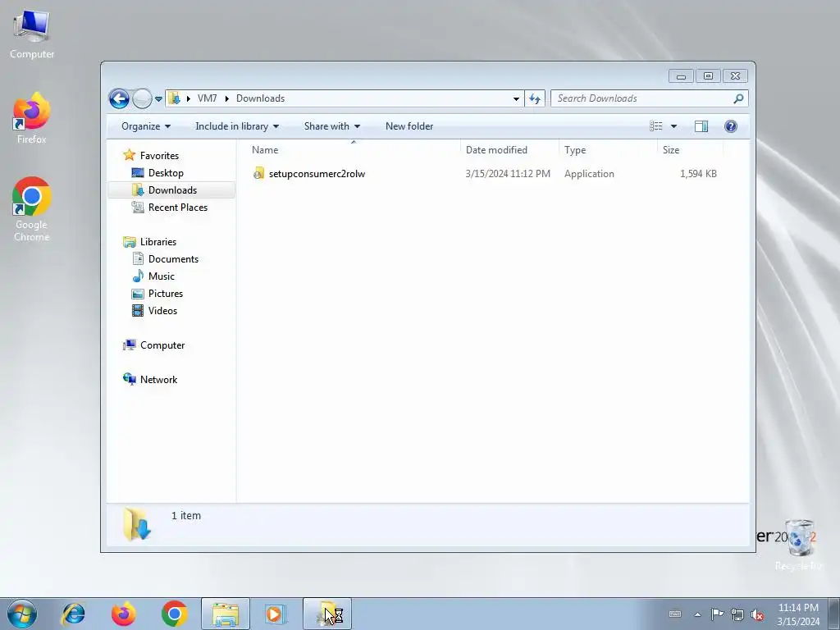Screen dimensions: 840x630
Task: Click the folder icon in address bar
Action: (174, 98)
